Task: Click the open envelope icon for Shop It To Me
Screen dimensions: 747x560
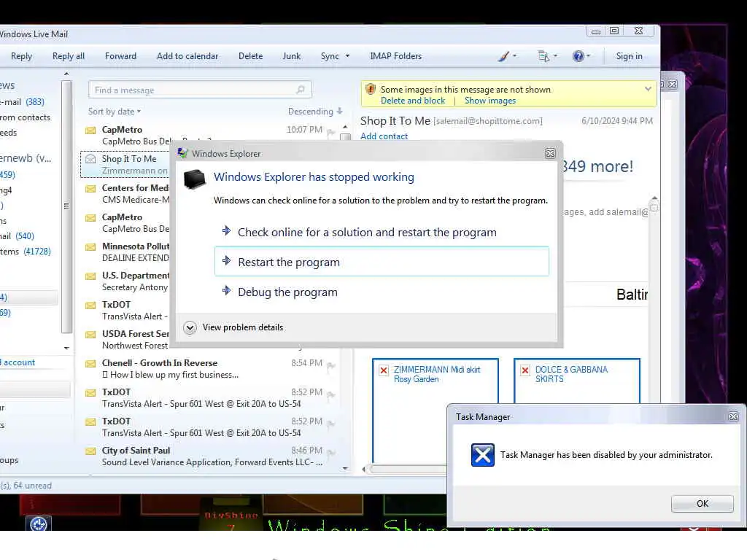Action: pyautogui.click(x=90, y=159)
